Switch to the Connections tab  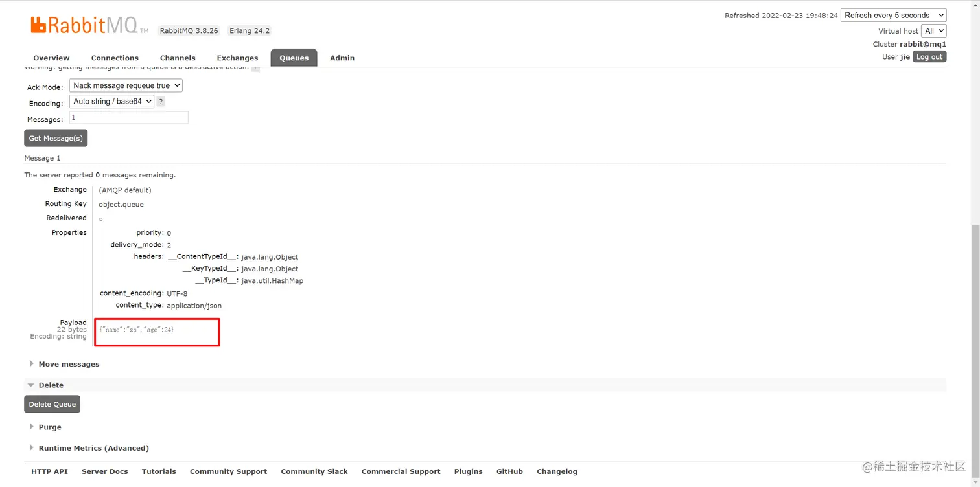115,58
